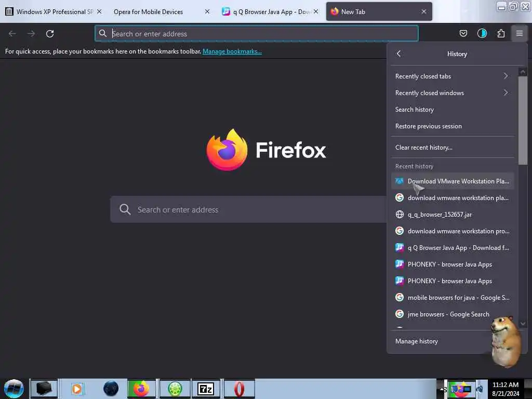Screen dimensions: 532x399
Task: Open 7-Zip from the taskbar
Action: [x=206, y=389]
